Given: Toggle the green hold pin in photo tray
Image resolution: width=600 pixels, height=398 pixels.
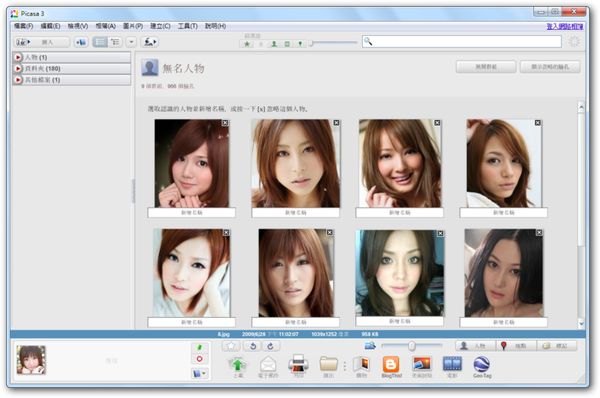Looking at the screenshot, I should tap(199, 347).
